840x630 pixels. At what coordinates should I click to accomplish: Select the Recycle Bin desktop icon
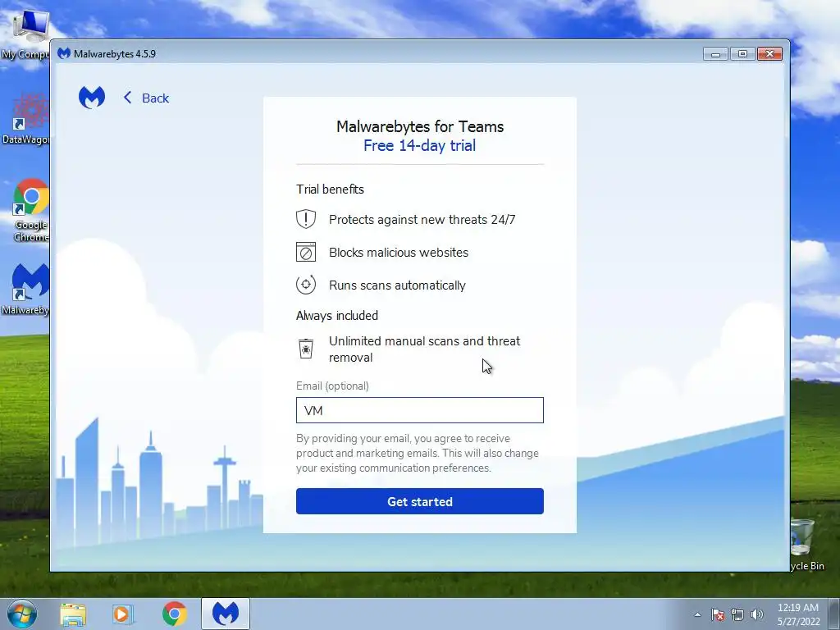807,545
